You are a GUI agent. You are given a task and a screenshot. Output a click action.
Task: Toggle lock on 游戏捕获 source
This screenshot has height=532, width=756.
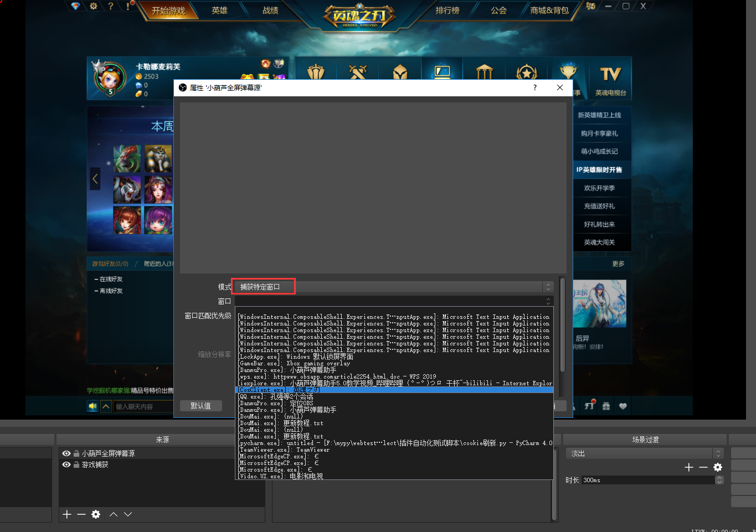click(76, 464)
